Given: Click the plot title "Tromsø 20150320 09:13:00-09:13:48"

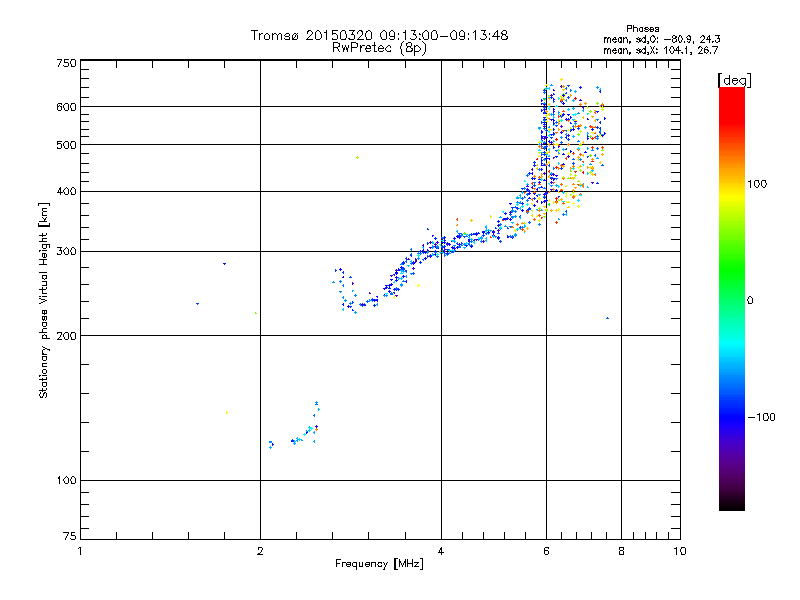Looking at the screenshot, I should (x=379, y=35).
